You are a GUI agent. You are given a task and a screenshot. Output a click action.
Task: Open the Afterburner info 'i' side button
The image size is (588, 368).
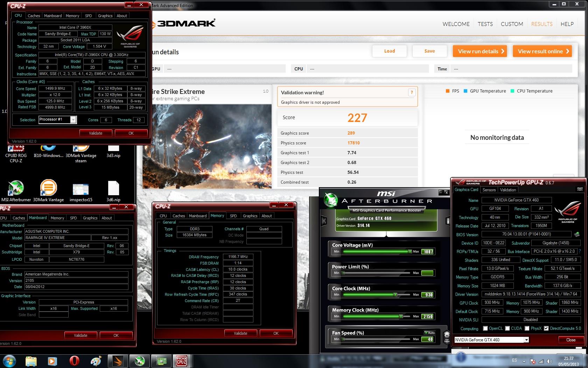pyautogui.click(x=448, y=221)
